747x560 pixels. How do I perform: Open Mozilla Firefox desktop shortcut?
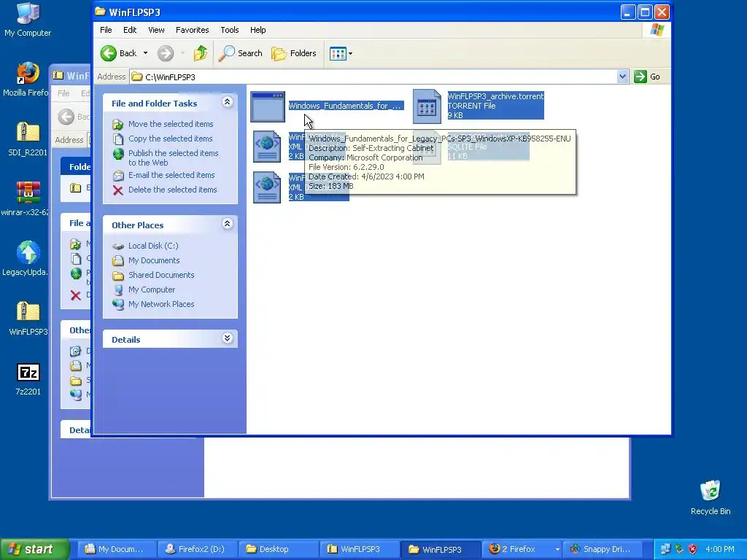pyautogui.click(x=27, y=79)
